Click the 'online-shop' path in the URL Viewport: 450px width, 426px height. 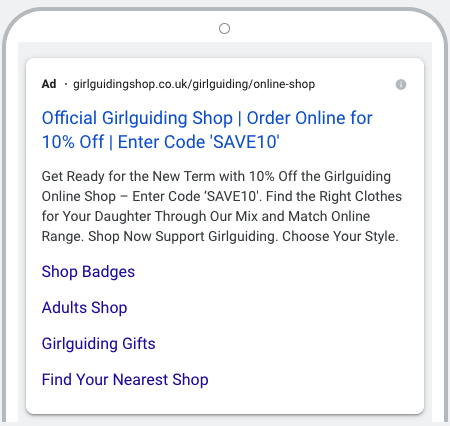pos(284,84)
